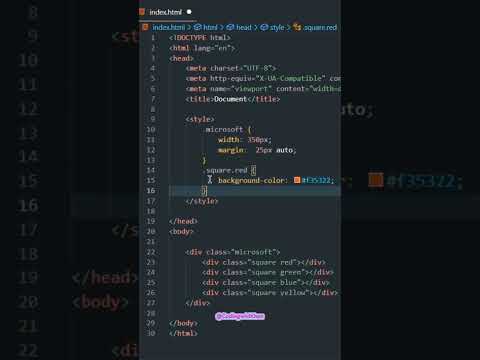Click the square blue div line
Image resolution: width=480 pixels, height=360 pixels.
pos(266,283)
